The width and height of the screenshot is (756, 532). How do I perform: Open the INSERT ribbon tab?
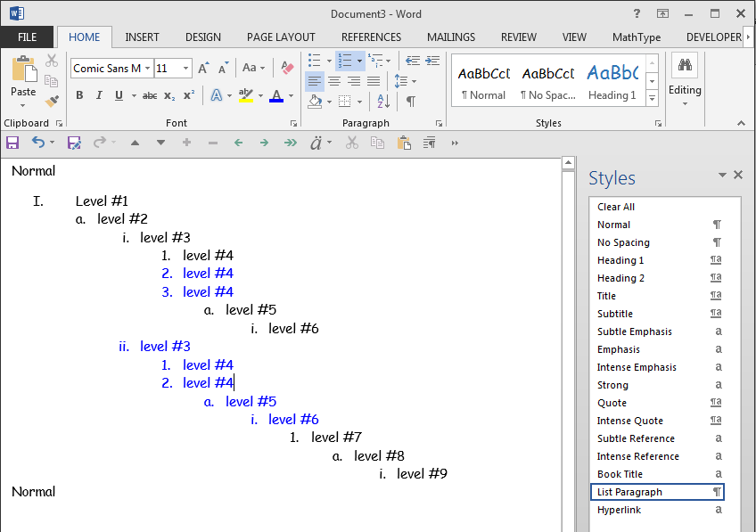tap(142, 37)
